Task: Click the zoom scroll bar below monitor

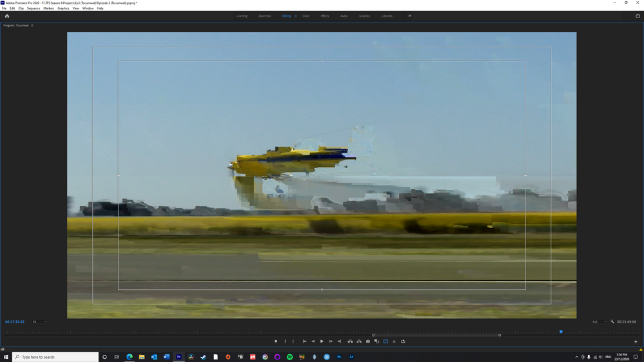Action: [x=436, y=335]
